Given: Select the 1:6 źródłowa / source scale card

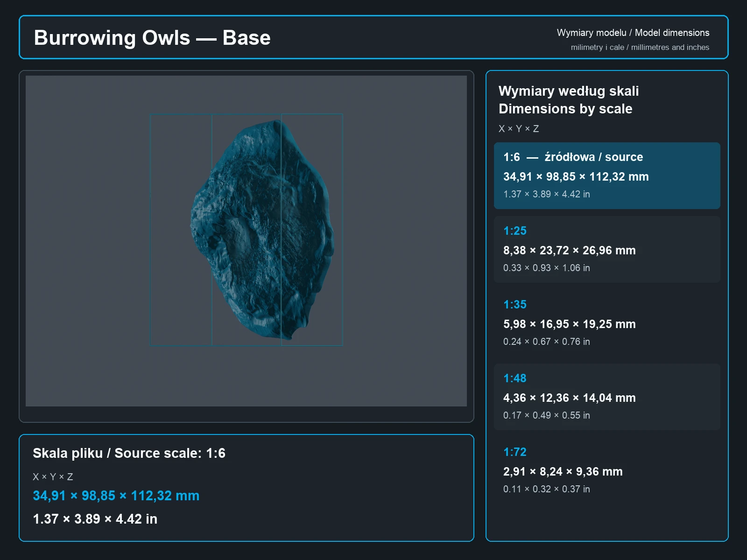Looking at the screenshot, I should point(607,175).
